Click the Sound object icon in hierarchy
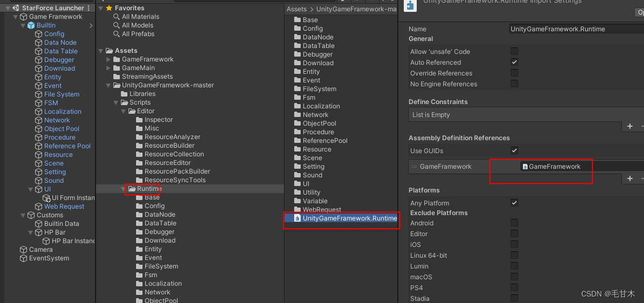The image size is (644, 303). pos(39,181)
